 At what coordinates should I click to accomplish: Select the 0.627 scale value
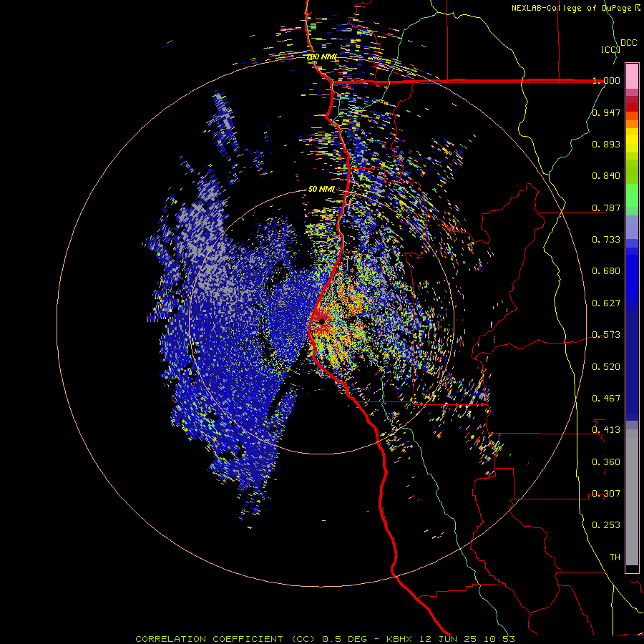tap(606, 303)
